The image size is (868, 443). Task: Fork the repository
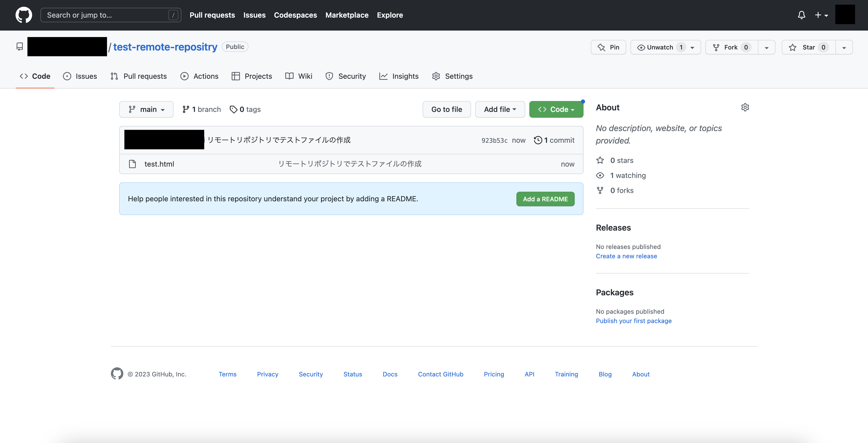[731, 47]
